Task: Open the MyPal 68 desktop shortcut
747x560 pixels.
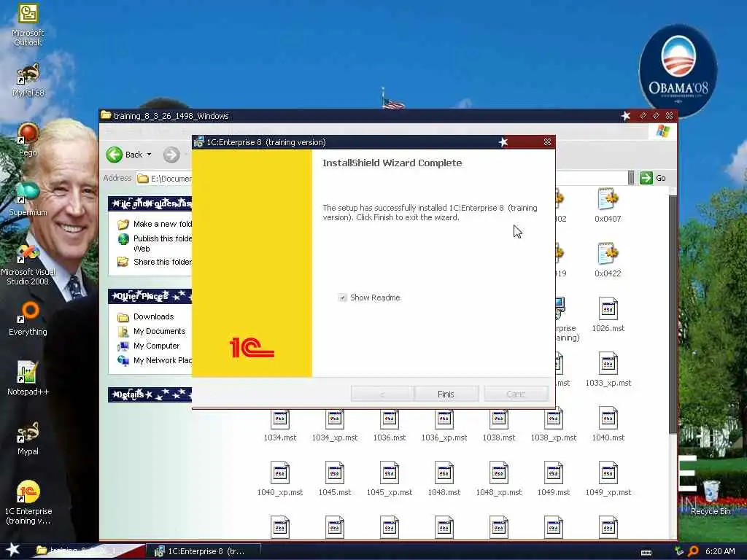Action: [x=28, y=80]
